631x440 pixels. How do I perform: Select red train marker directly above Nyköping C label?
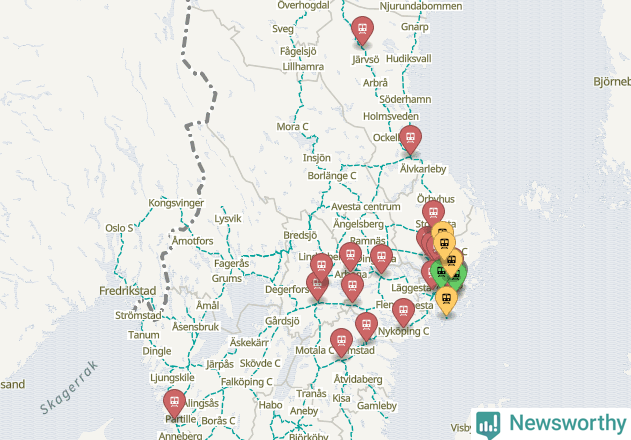coord(403,312)
